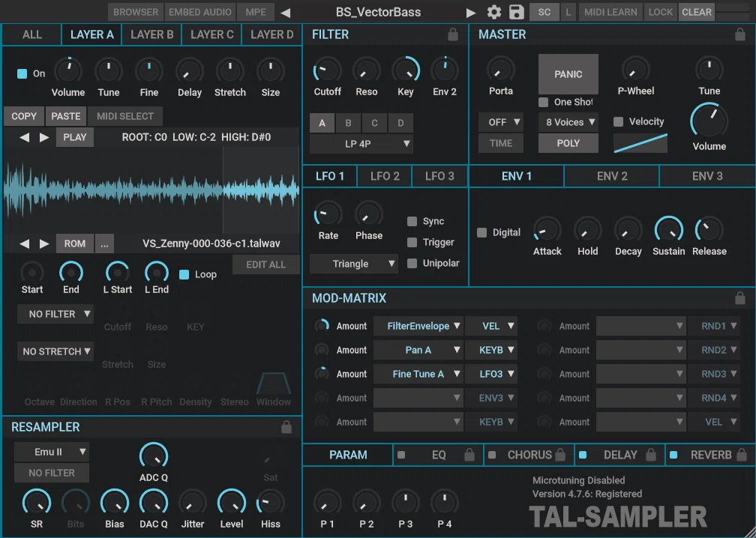Click the REVERB lock icon

742,455
